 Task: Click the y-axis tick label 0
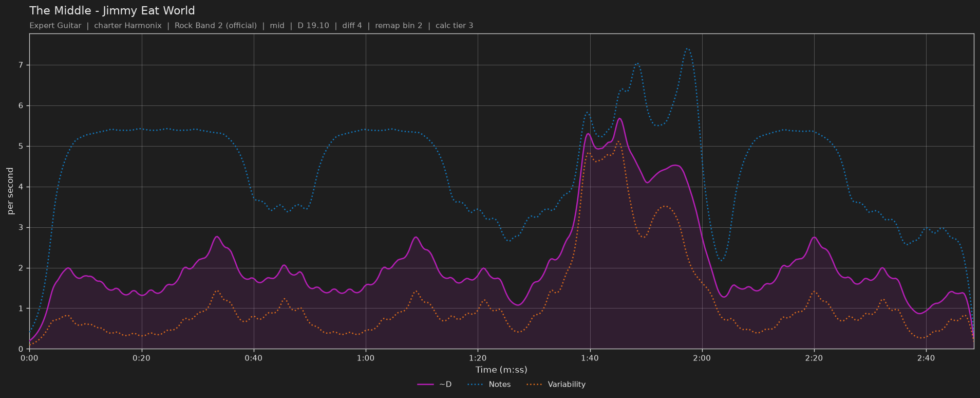click(21, 349)
